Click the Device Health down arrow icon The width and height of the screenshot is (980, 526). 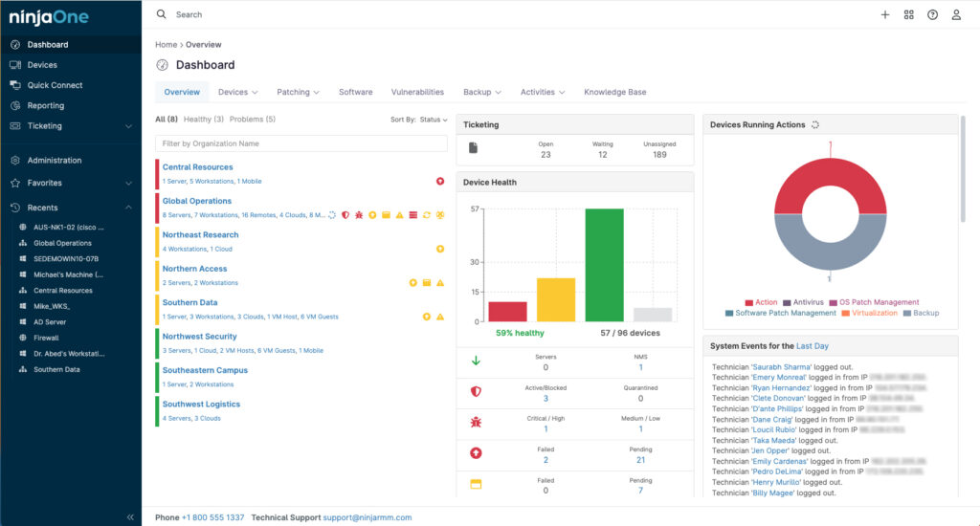pos(476,361)
